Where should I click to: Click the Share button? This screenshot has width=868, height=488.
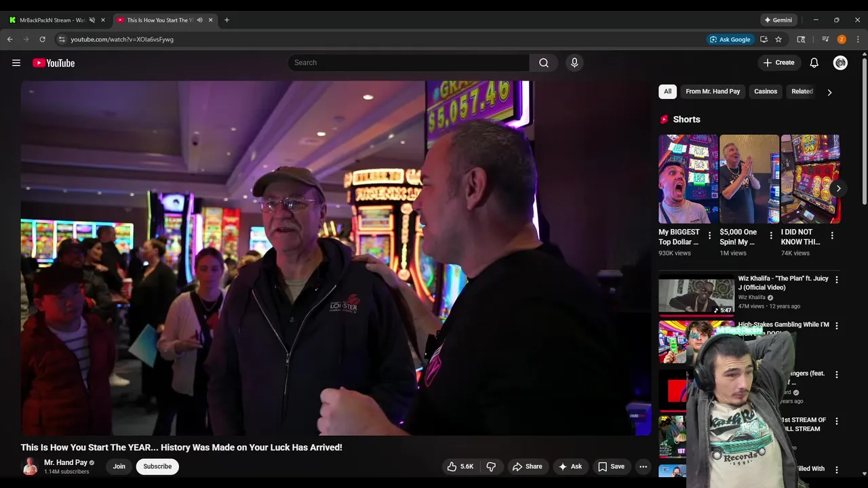(x=527, y=466)
